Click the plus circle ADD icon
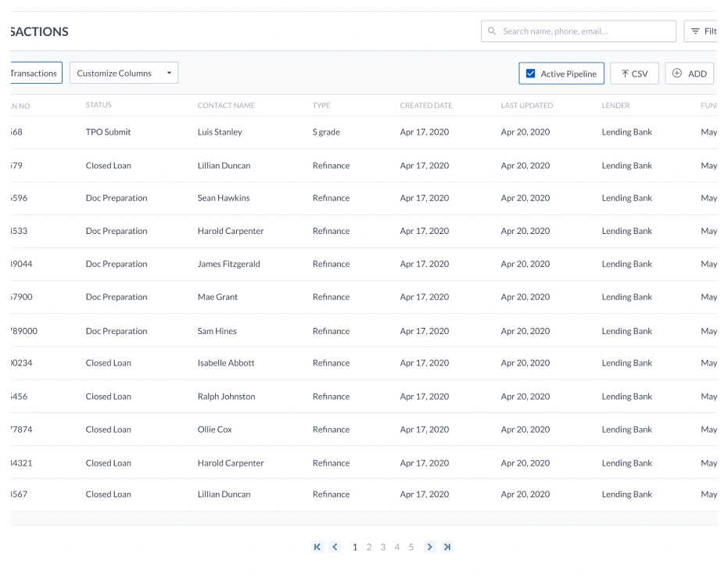 point(677,74)
